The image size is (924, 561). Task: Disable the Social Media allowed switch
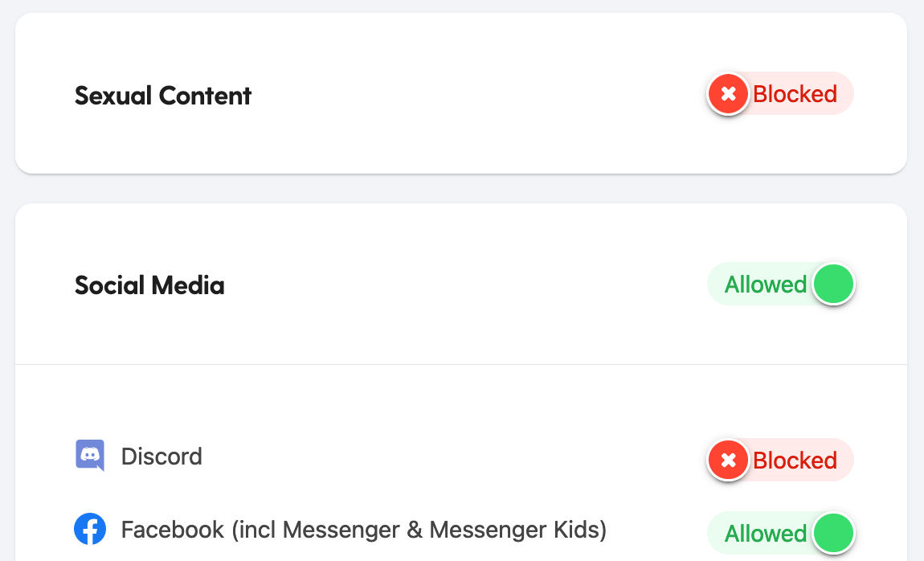pos(780,285)
